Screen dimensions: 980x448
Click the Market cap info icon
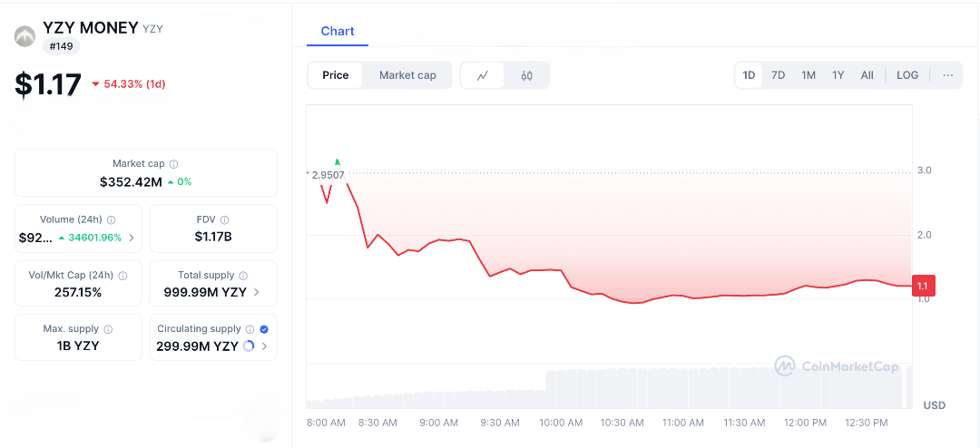(x=174, y=164)
